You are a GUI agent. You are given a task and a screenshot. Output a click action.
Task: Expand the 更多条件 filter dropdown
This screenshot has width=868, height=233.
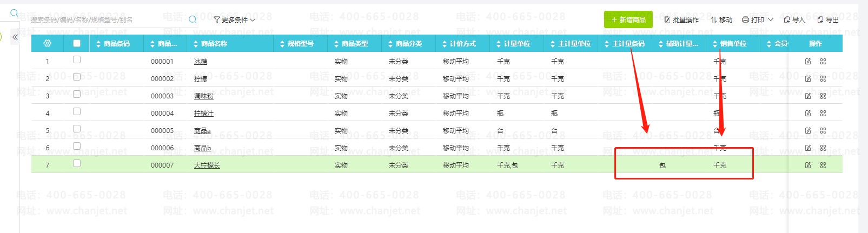point(234,19)
